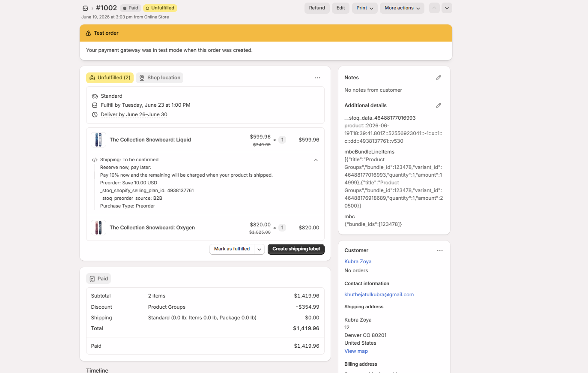This screenshot has height=373, width=588.
Task: Click The Collection Snowboard: Oxygen title
Action: [x=152, y=228]
